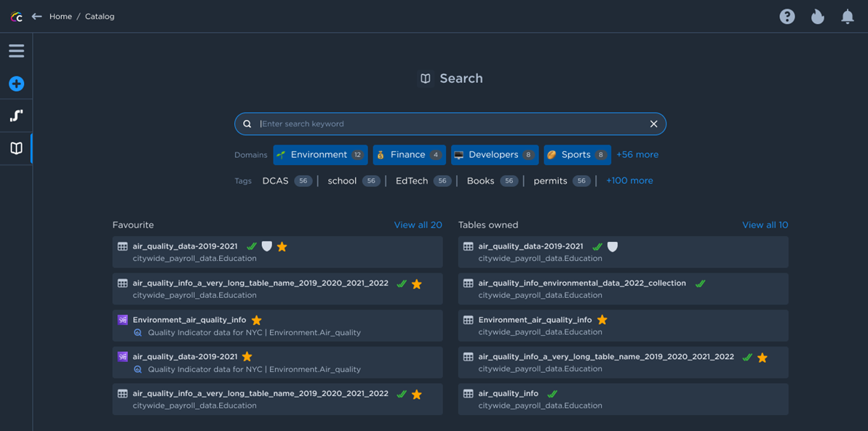Click the blue plus add icon
Screen dimensions: 868x431
pos(16,84)
